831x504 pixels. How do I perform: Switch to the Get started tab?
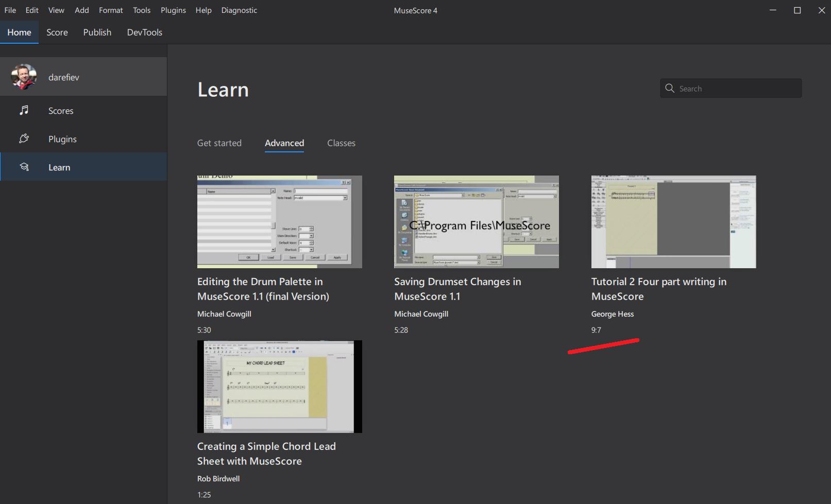[219, 143]
